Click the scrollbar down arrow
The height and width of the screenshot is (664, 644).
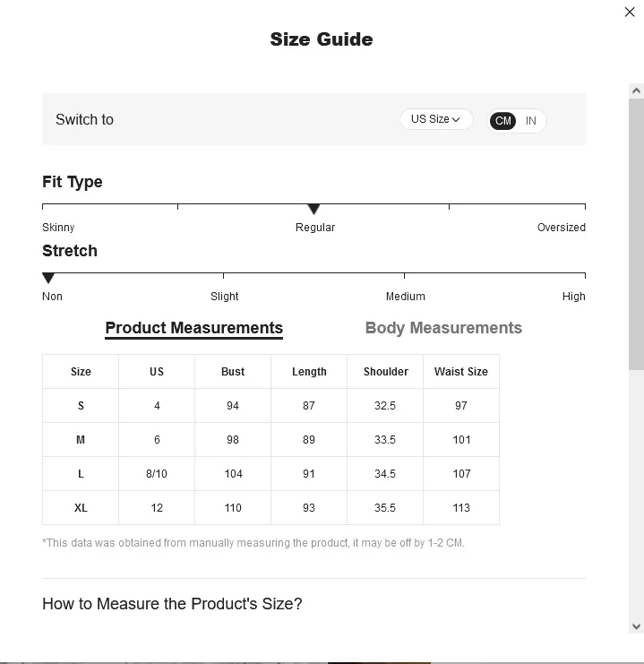[x=636, y=625]
